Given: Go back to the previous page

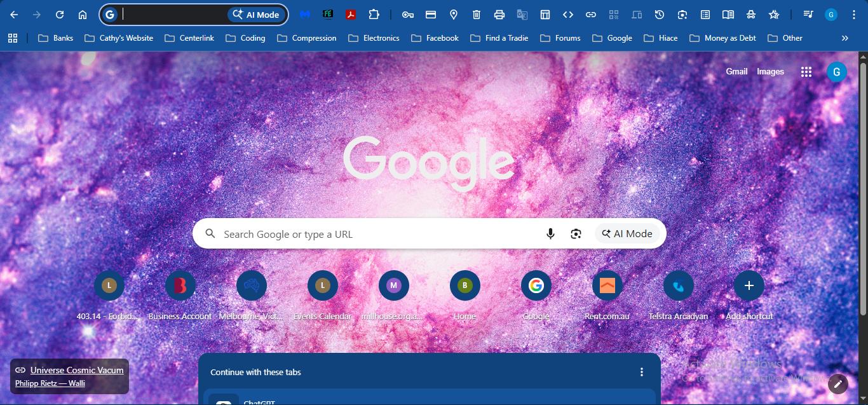Looking at the screenshot, I should tap(14, 15).
